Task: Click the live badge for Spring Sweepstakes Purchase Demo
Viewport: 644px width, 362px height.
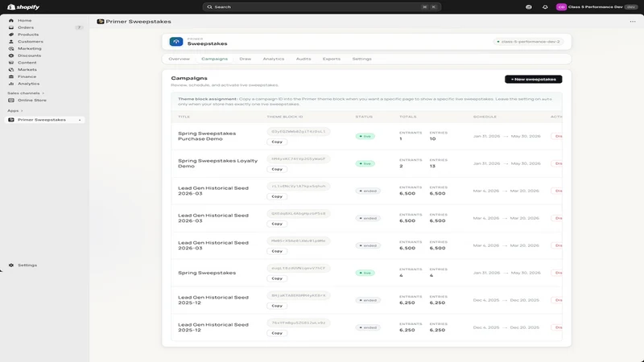Action: point(365,136)
